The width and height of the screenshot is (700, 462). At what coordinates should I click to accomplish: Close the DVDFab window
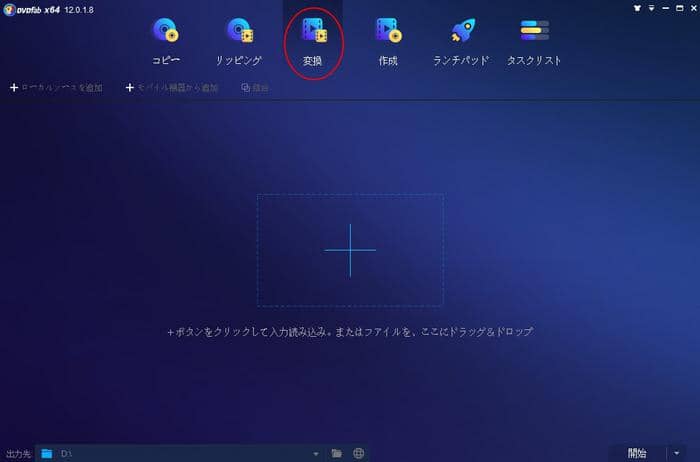point(694,8)
